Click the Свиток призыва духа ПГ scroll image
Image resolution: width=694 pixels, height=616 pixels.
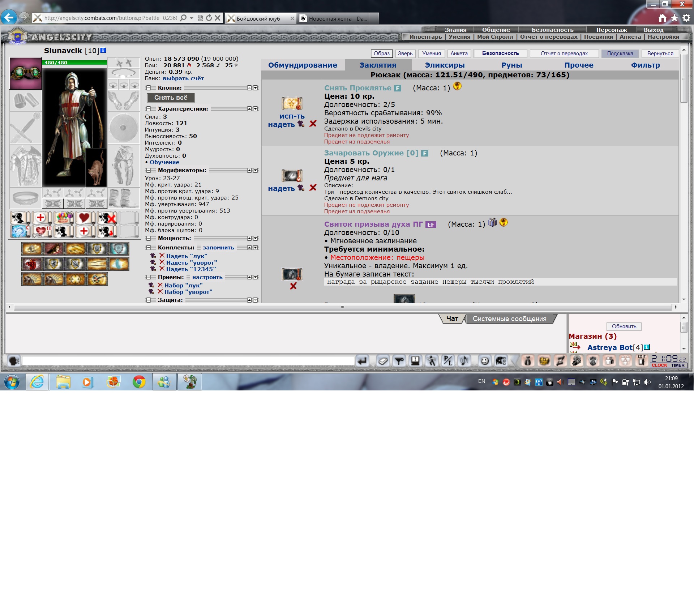tap(292, 274)
